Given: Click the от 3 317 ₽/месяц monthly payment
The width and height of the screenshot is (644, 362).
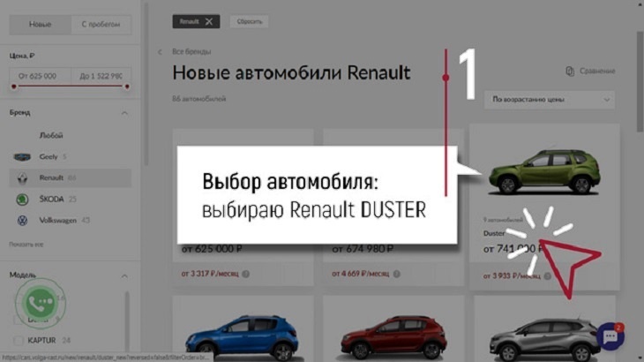Looking at the screenshot, I should tap(210, 274).
